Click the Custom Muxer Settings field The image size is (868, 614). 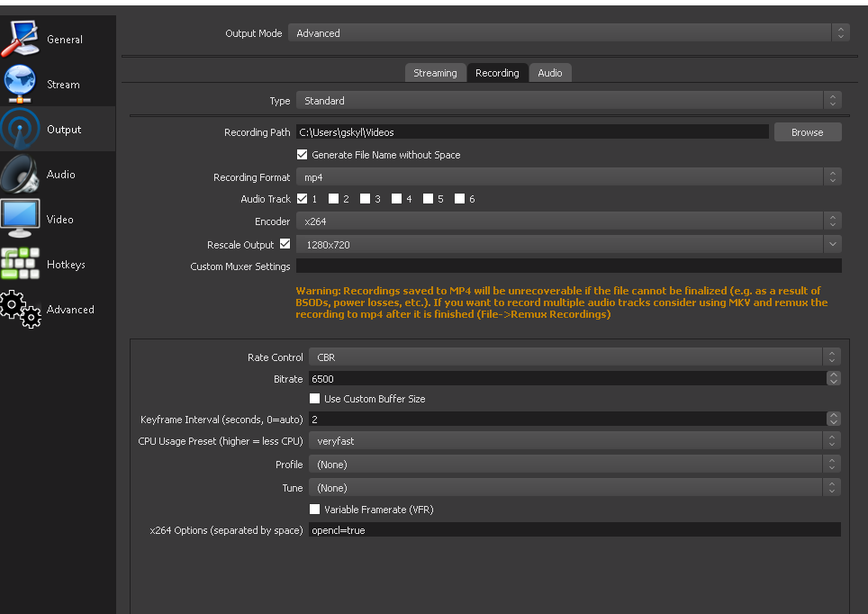(x=568, y=266)
